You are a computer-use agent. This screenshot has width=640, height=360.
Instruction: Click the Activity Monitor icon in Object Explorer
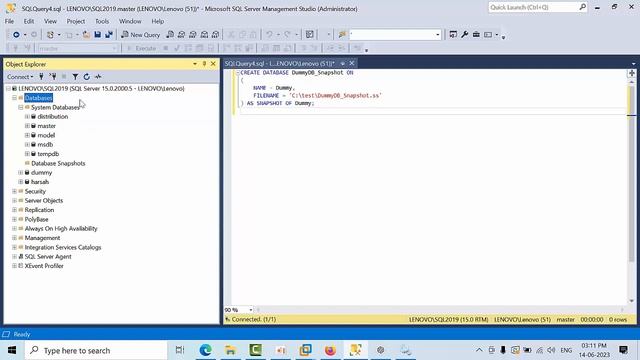(x=98, y=76)
